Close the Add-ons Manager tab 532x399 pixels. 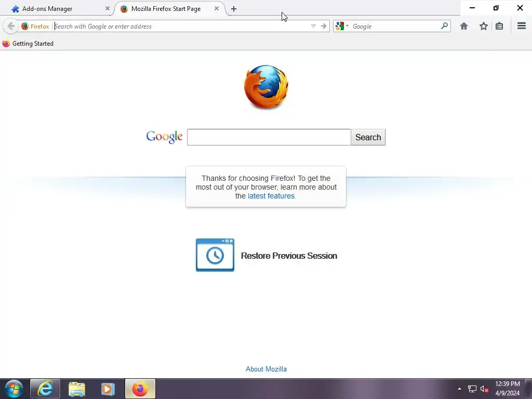click(108, 9)
